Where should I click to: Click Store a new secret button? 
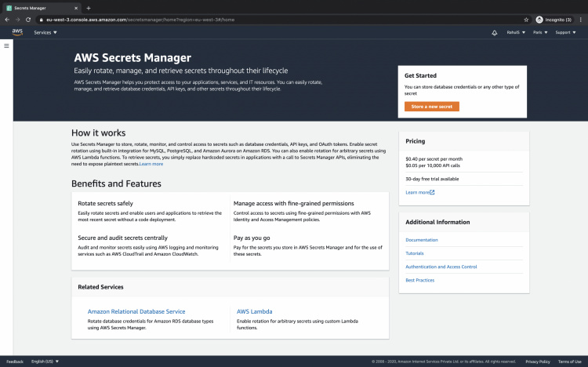[432, 106]
